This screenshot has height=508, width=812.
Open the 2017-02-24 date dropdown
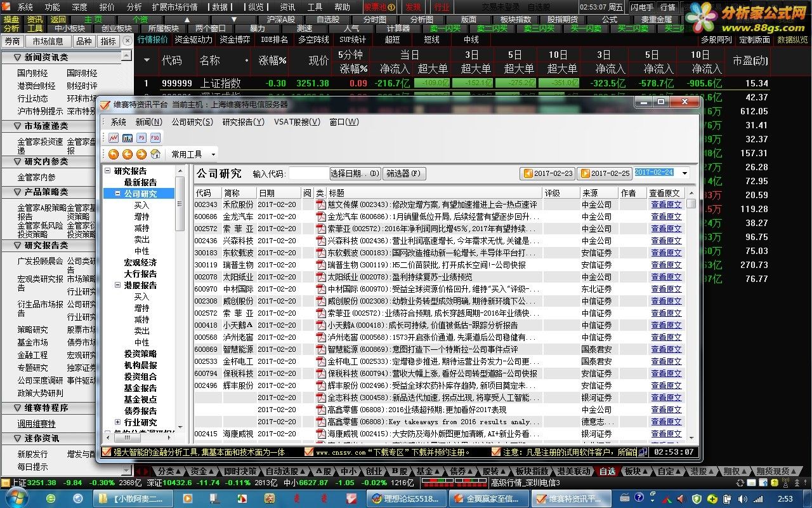[684, 173]
